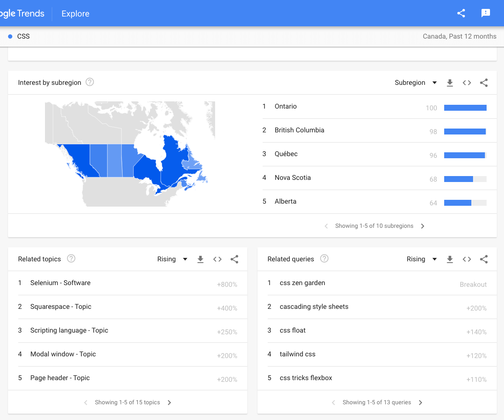
Task: Open the Selenium - Software topic
Action: coord(60,283)
